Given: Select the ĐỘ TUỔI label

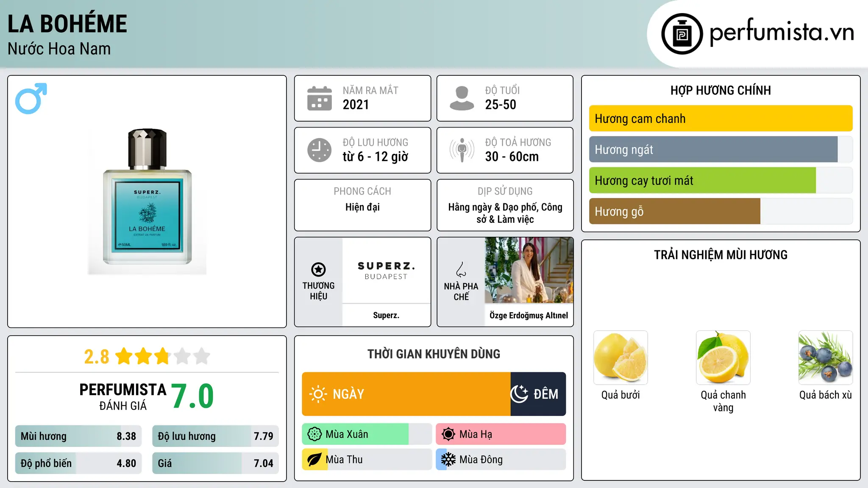Looking at the screenshot, I should tap(502, 90).
